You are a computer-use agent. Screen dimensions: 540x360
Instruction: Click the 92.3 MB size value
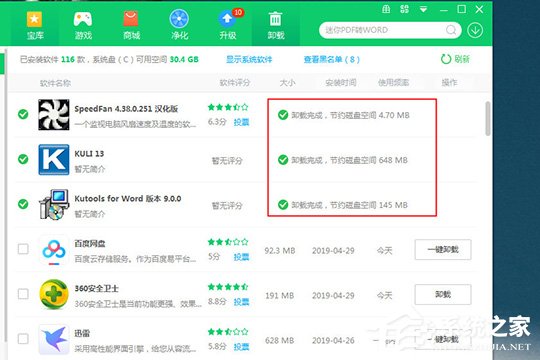tap(280, 251)
